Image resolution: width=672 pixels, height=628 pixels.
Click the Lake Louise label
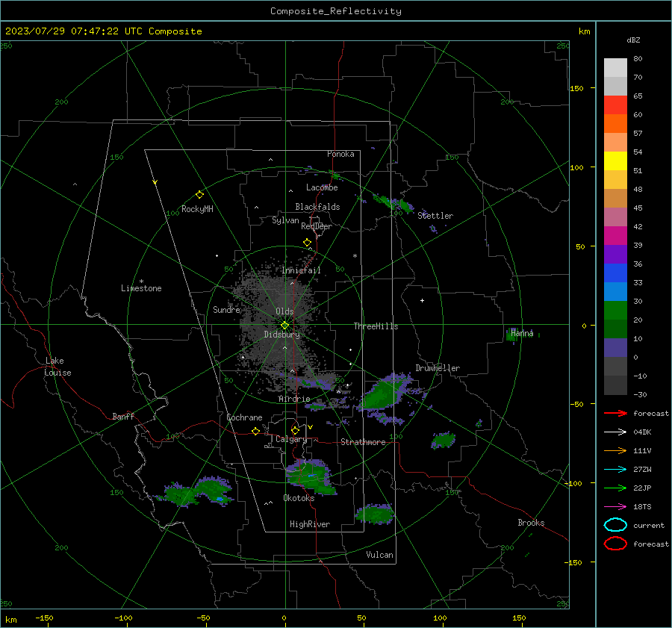point(57,367)
